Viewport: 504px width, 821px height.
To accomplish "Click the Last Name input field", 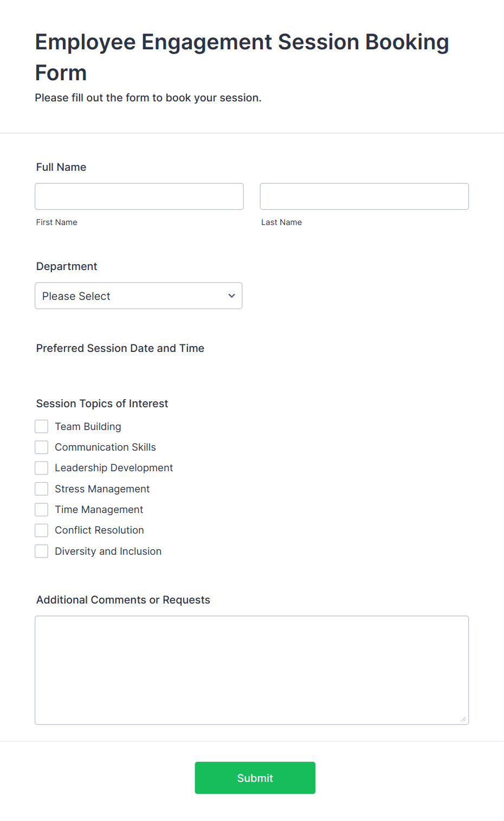I will pyautogui.click(x=364, y=196).
